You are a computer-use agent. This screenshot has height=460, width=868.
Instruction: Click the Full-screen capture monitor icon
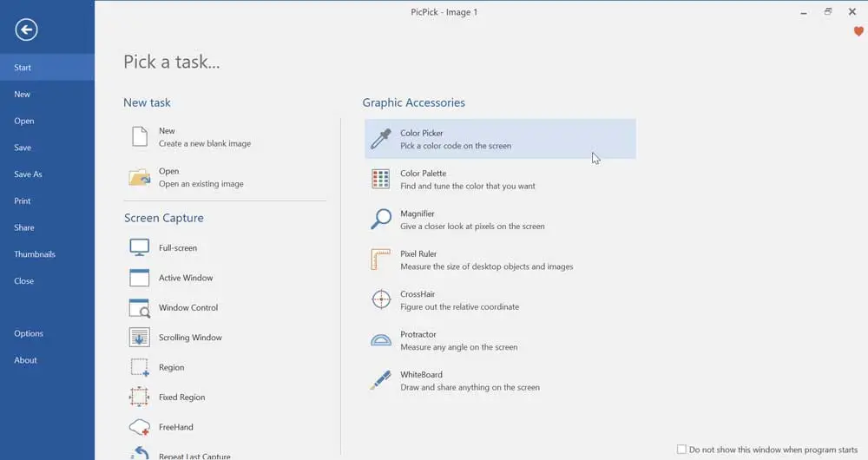click(x=140, y=247)
